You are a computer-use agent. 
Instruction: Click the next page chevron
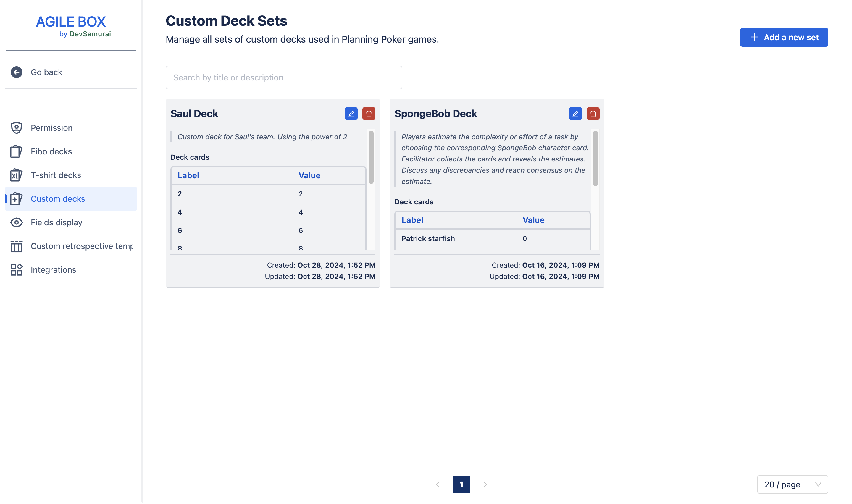[485, 485]
